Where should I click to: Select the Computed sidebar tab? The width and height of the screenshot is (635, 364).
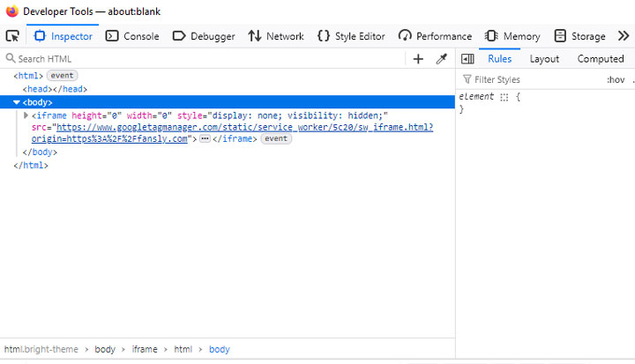coord(601,59)
